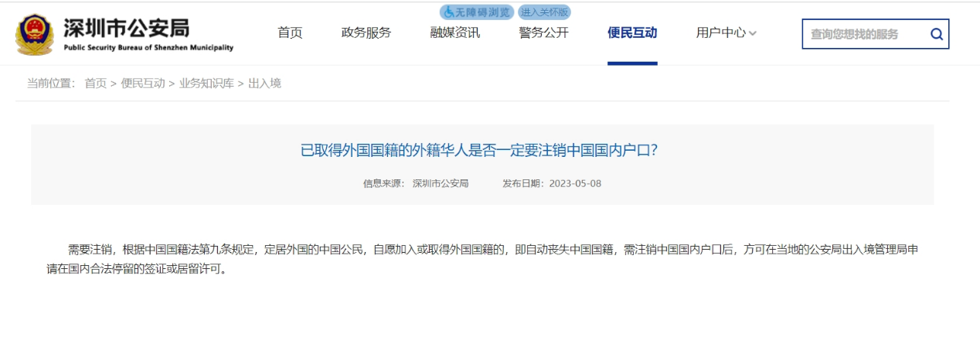Expand the 用户中心 dropdown menu
The image size is (980, 361).
coord(726,32)
